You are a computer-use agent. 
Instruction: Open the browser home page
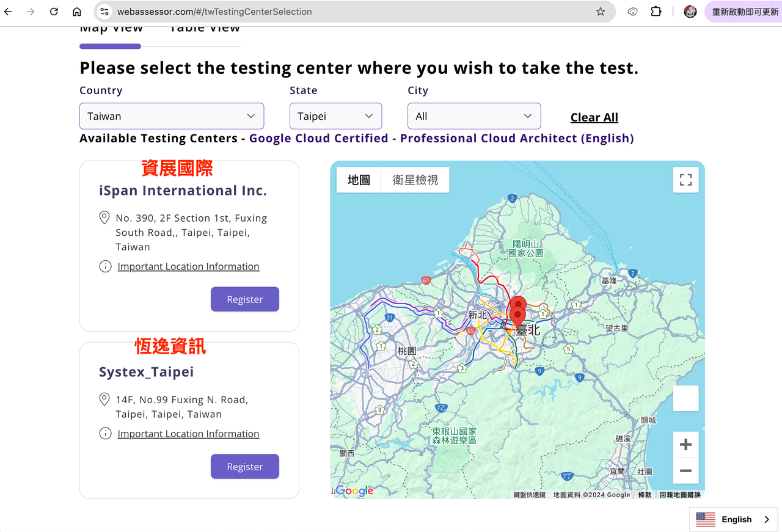pos(77,12)
